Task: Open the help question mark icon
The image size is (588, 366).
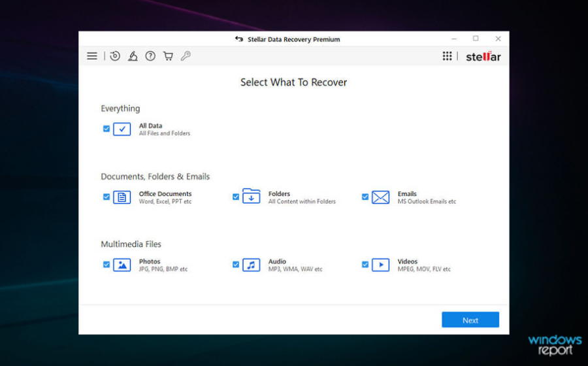Action: click(150, 56)
